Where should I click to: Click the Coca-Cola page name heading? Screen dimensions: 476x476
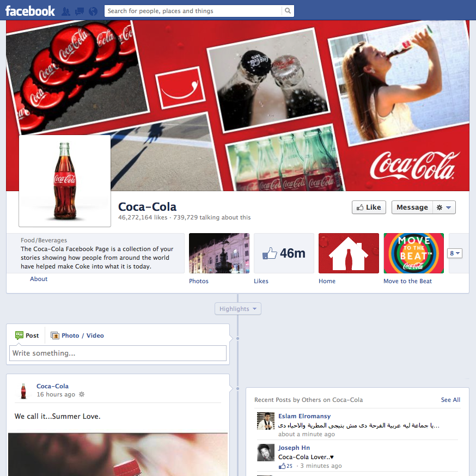tap(147, 207)
